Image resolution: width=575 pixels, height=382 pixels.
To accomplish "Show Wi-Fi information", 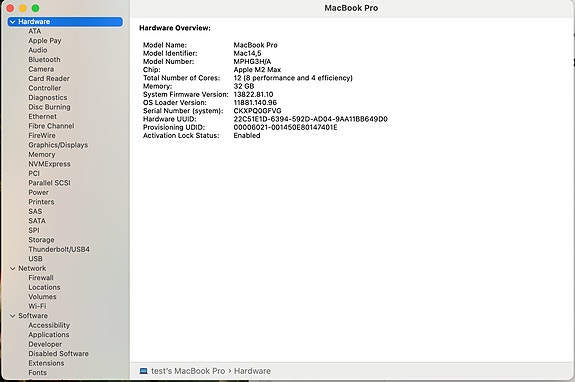I will pos(37,306).
